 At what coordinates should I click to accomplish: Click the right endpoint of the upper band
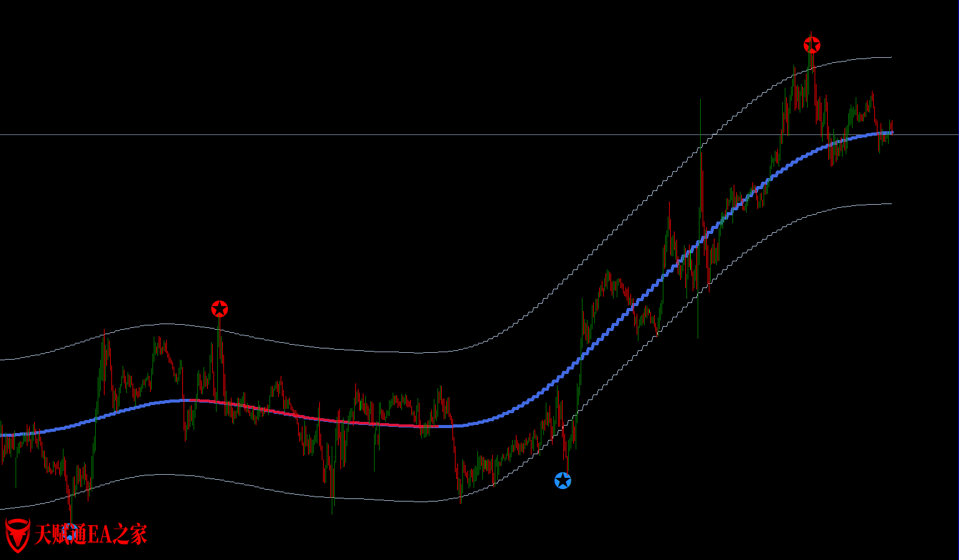pos(891,57)
